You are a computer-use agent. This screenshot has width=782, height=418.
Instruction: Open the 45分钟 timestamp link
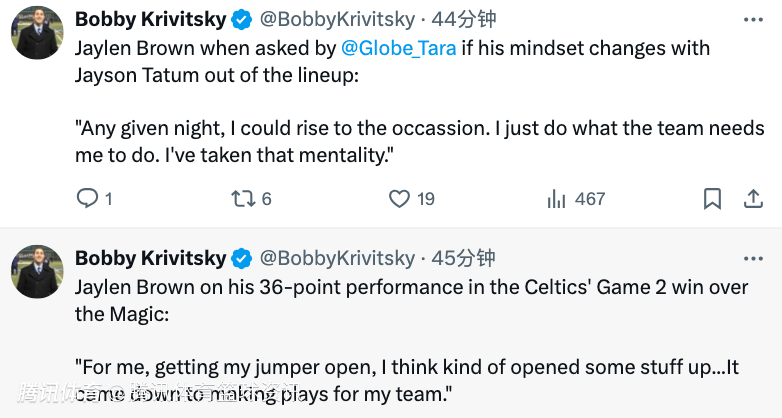(463, 258)
